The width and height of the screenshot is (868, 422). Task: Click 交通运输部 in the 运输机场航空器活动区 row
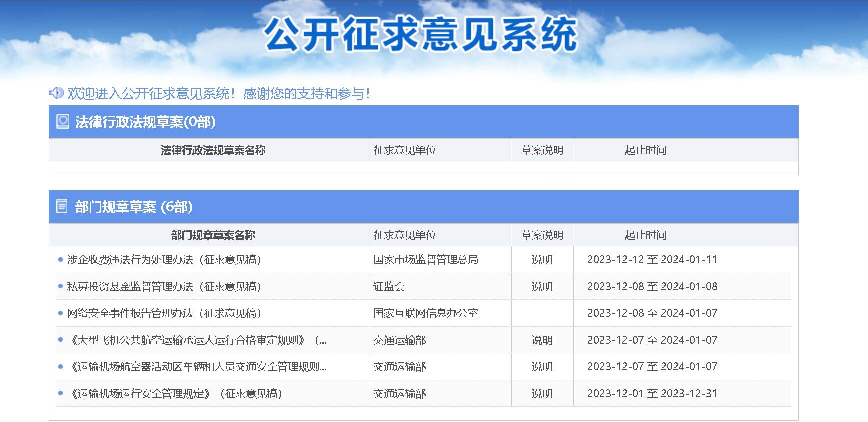[x=400, y=367]
